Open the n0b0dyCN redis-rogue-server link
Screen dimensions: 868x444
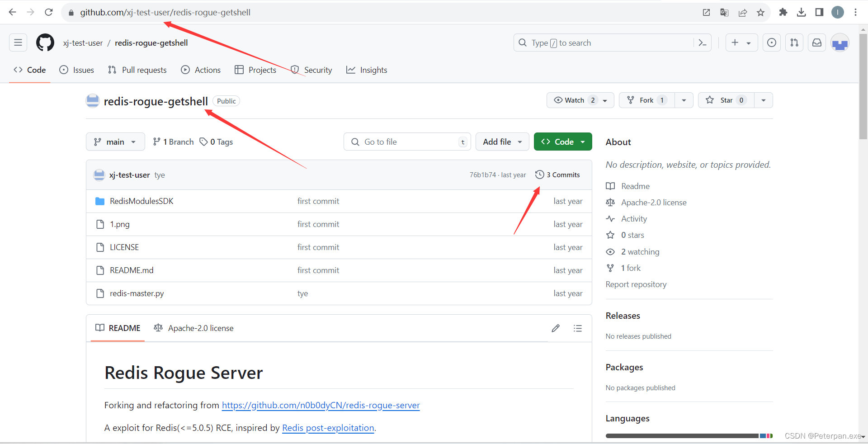[321, 405]
